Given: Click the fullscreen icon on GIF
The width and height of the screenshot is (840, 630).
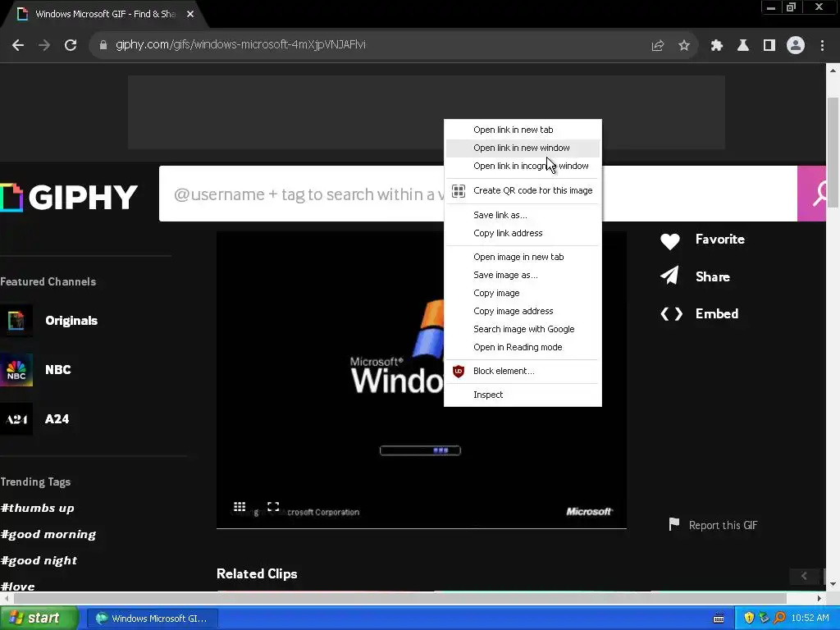Looking at the screenshot, I should point(273,506).
